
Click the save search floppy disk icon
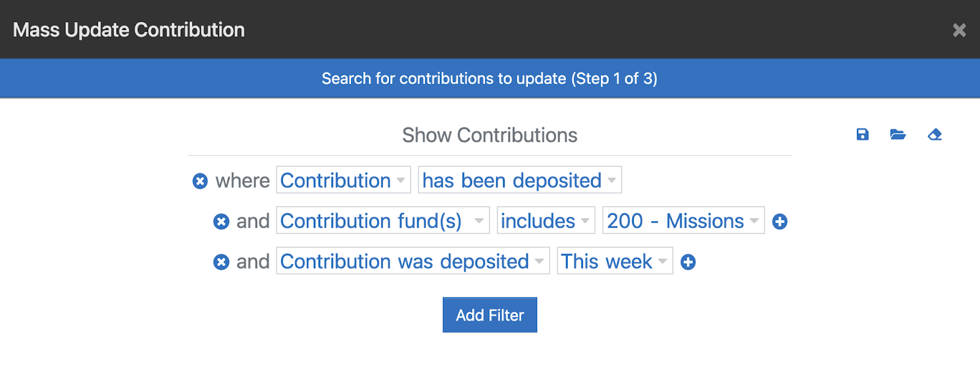click(x=862, y=135)
